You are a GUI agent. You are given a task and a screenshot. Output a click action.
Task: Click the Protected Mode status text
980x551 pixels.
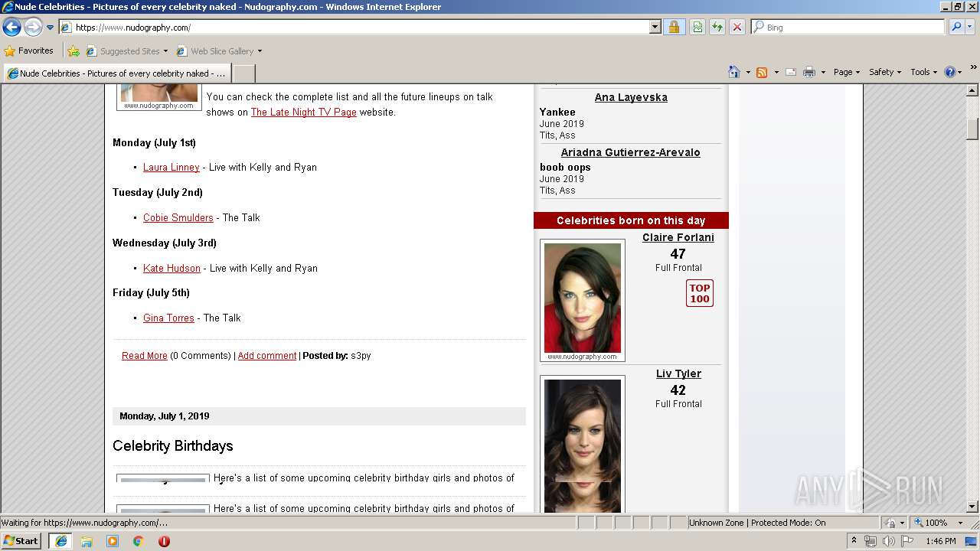788,523
